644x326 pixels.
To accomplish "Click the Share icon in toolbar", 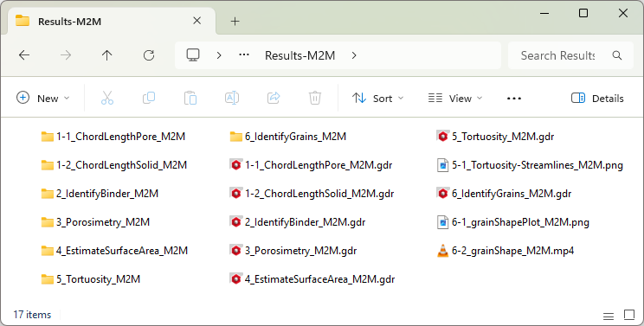I will click(274, 98).
